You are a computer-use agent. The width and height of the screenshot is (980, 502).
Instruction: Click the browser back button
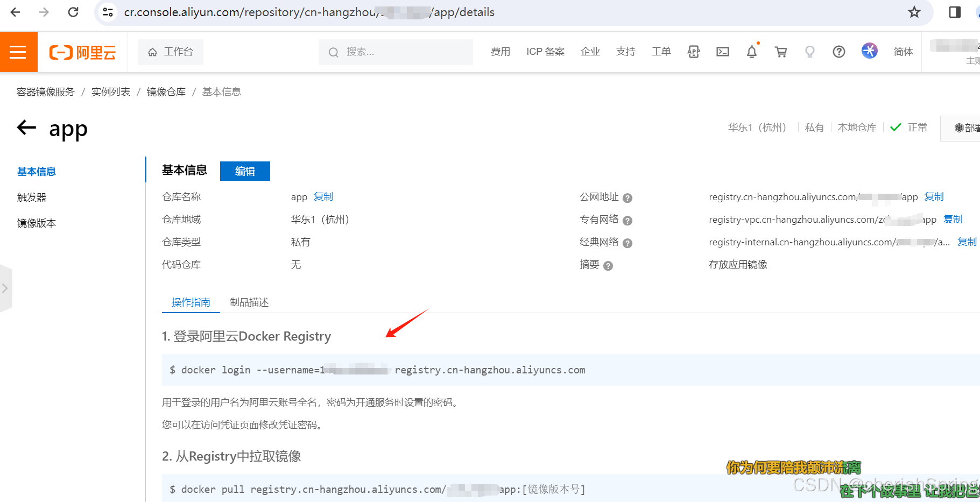point(16,12)
